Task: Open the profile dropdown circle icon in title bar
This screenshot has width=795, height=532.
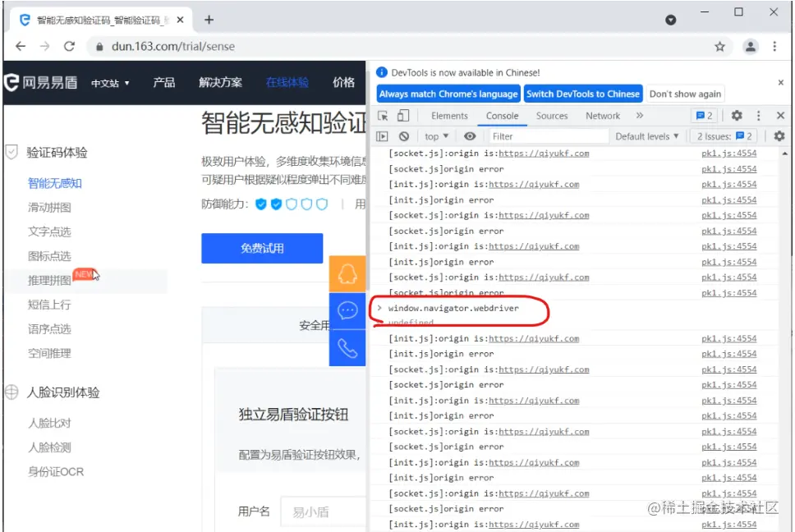Action: (670, 20)
